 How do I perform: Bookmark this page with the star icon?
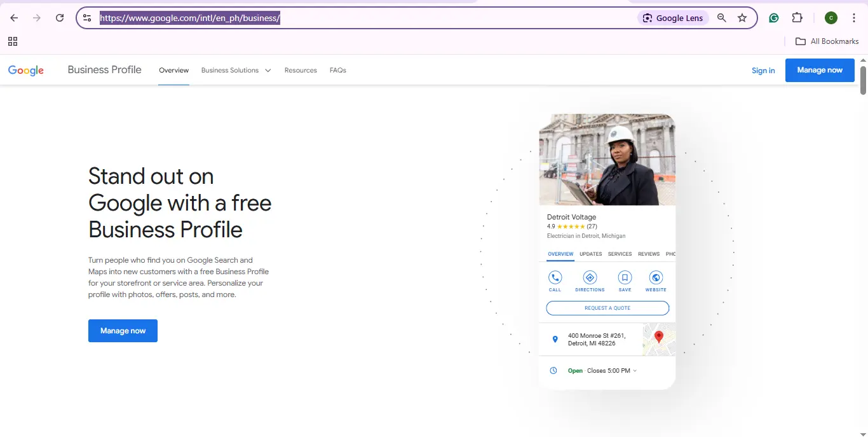[742, 18]
